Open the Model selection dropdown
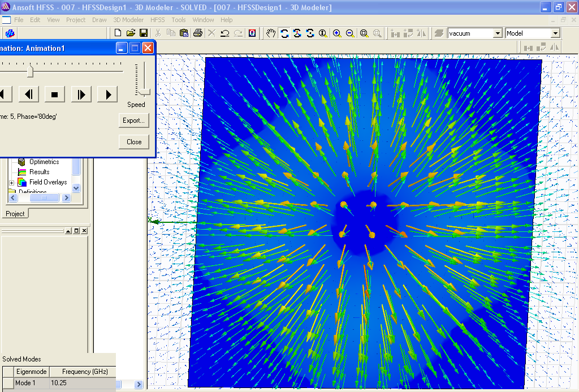This screenshot has width=579, height=392. 555,33
